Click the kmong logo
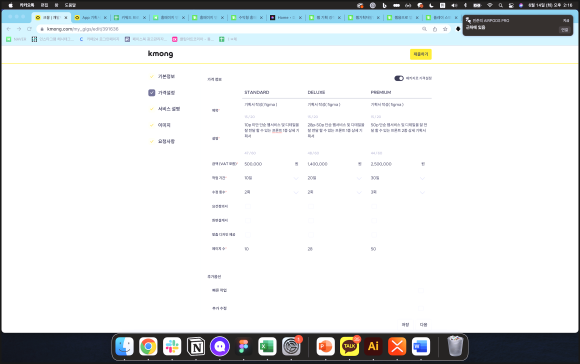The image size is (580, 364). pos(161,54)
